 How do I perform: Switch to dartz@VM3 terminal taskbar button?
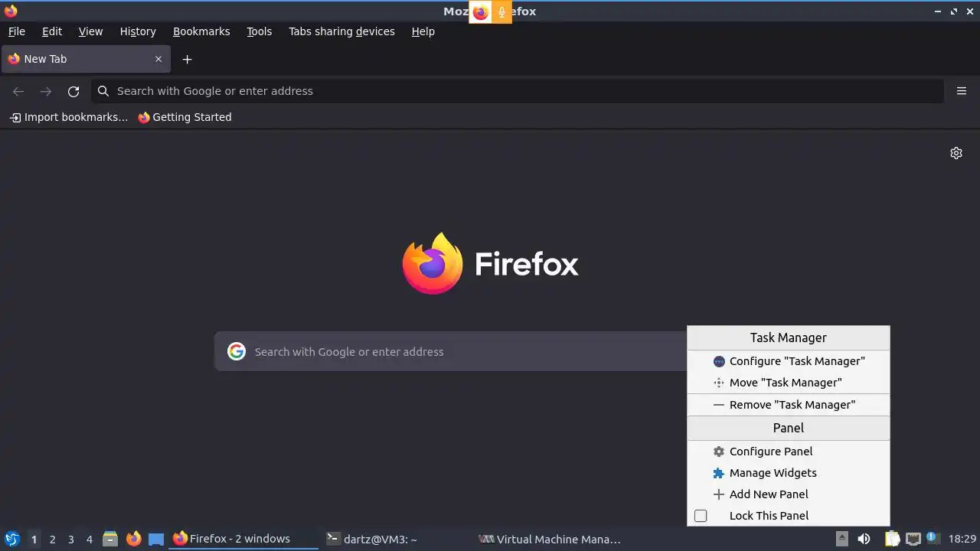396,539
